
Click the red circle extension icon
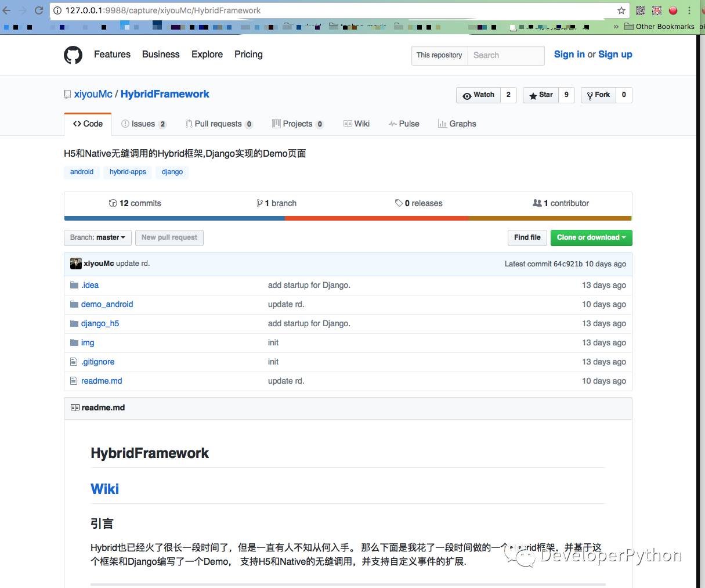point(673,10)
